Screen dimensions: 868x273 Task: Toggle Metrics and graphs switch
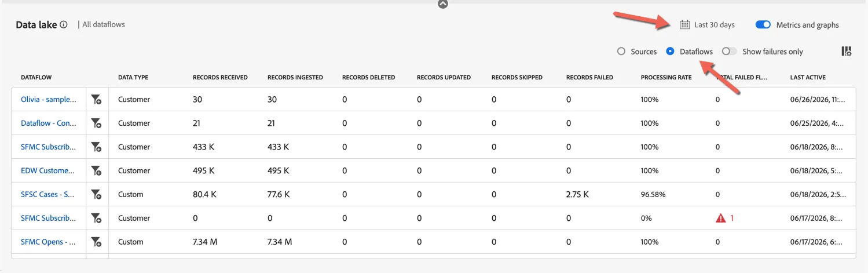(x=763, y=25)
